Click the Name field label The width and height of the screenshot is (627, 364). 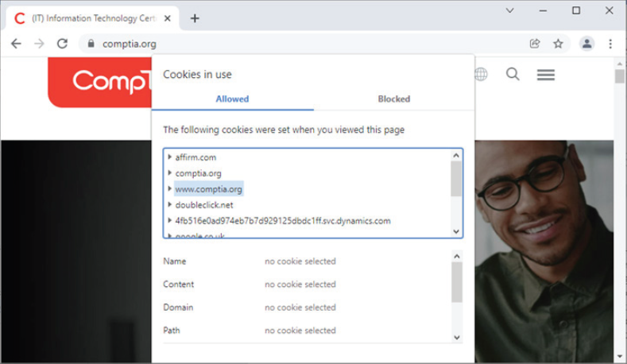[174, 261]
